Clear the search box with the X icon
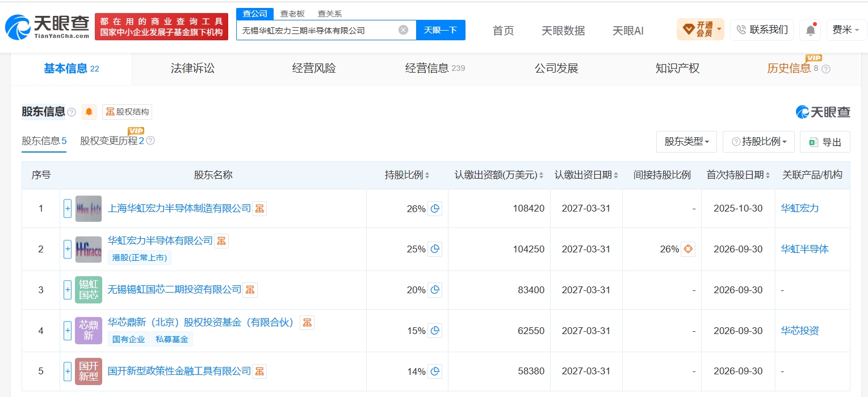 [403, 30]
